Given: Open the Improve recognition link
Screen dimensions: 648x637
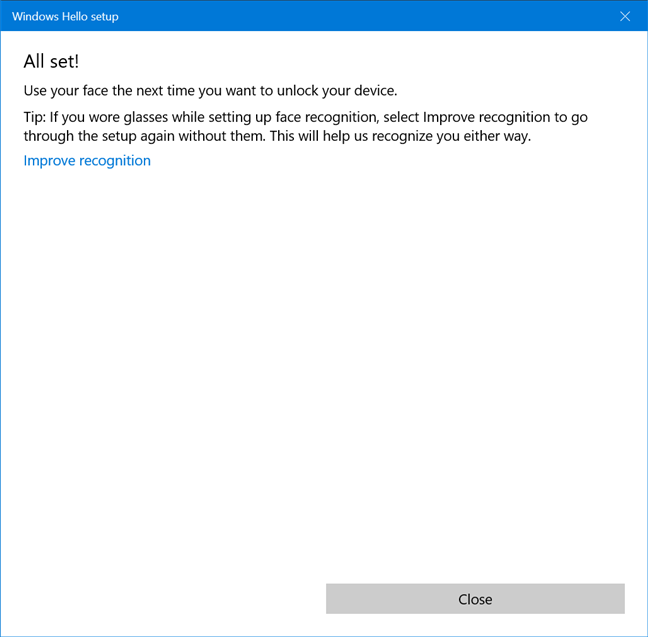Looking at the screenshot, I should point(87,161).
